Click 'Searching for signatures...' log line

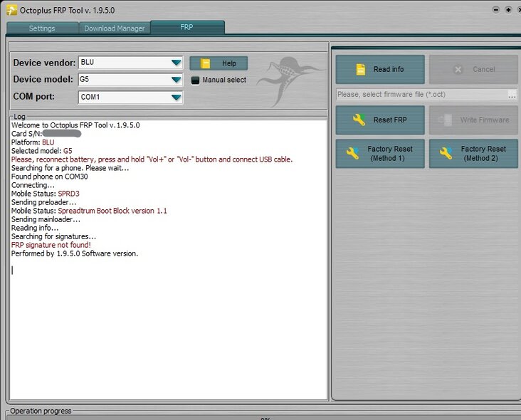(x=53, y=236)
